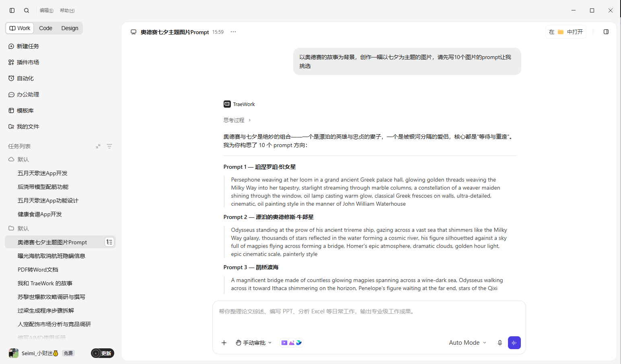Expand the 思考过程 section
This screenshot has height=364, width=621.
point(237,120)
